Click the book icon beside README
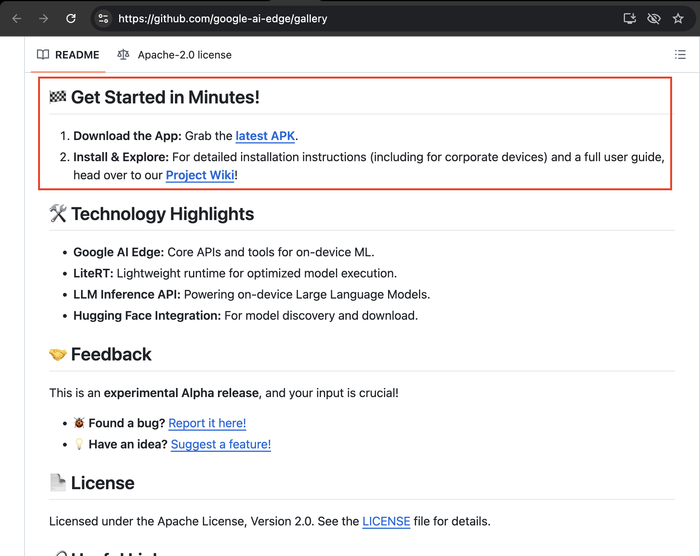Screen dimensions: 700x556 coord(43,55)
